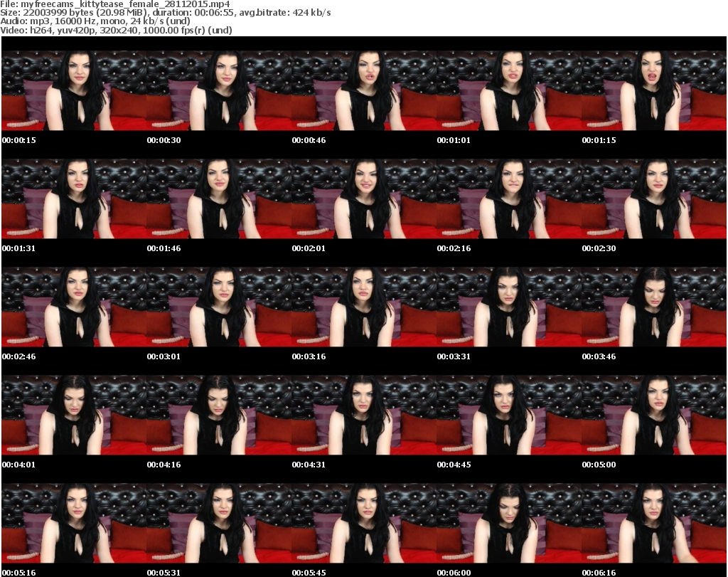
Task: Click the 00:01:15 timestamp label
Action: (599, 140)
